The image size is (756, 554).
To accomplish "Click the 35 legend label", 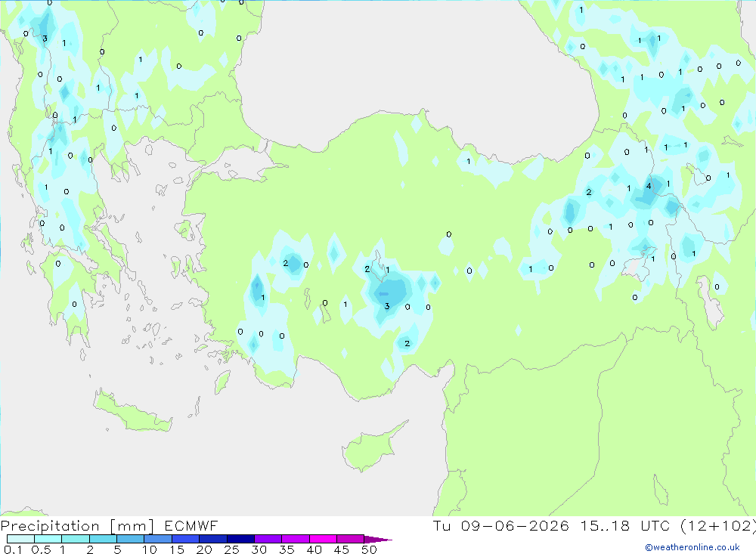I will pyautogui.click(x=287, y=549).
